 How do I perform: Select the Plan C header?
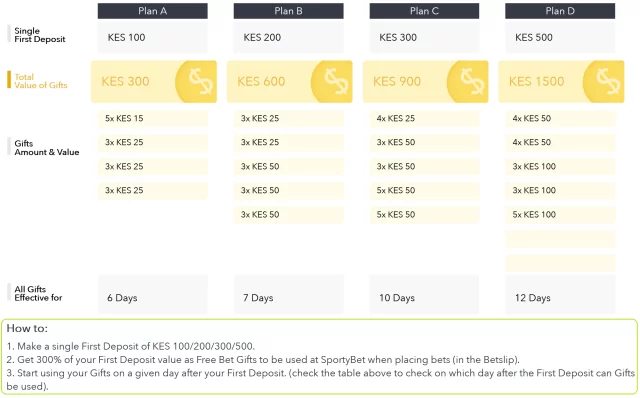[424, 11]
